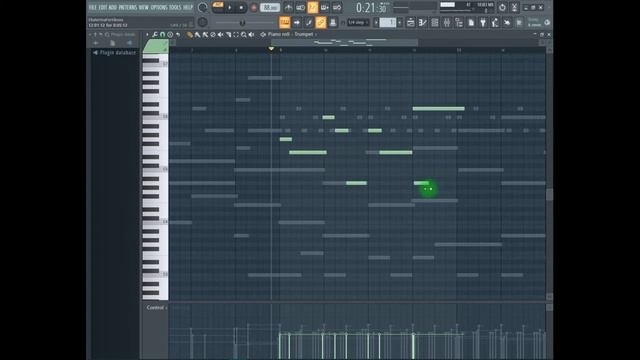The width and height of the screenshot is (640, 360).
Task: Select the Playback speaker tool
Action: click(x=251, y=35)
